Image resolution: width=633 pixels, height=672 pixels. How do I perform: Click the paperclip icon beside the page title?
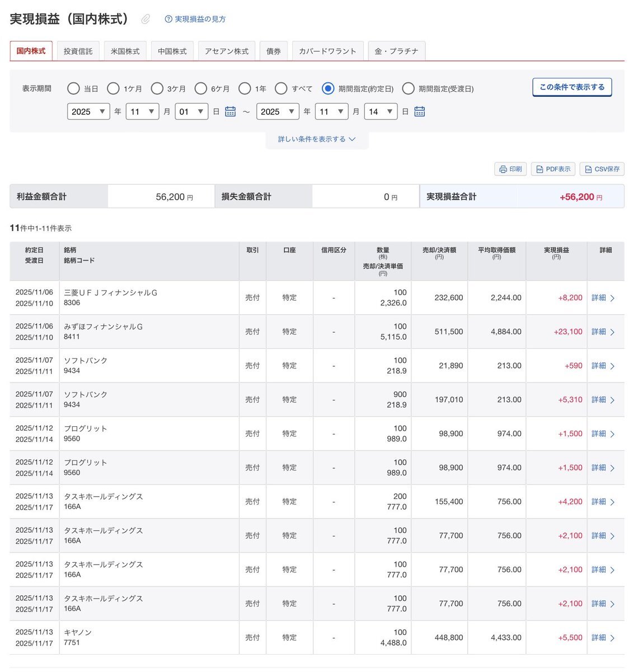click(x=146, y=20)
